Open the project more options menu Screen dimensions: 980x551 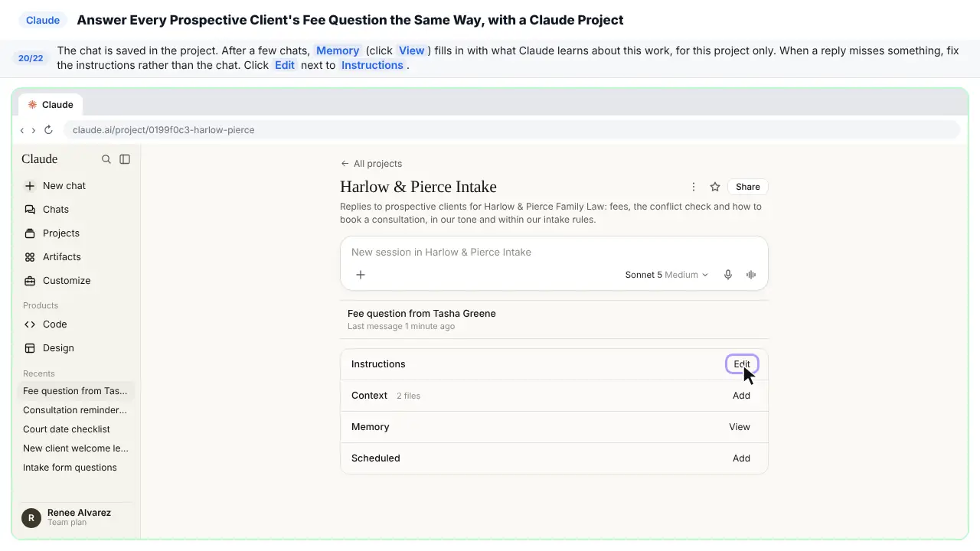pyautogui.click(x=694, y=187)
